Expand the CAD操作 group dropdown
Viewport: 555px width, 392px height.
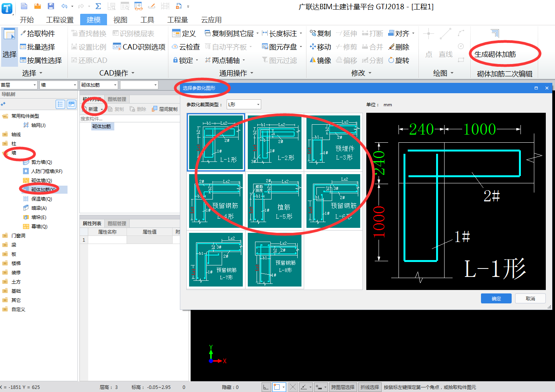133,73
